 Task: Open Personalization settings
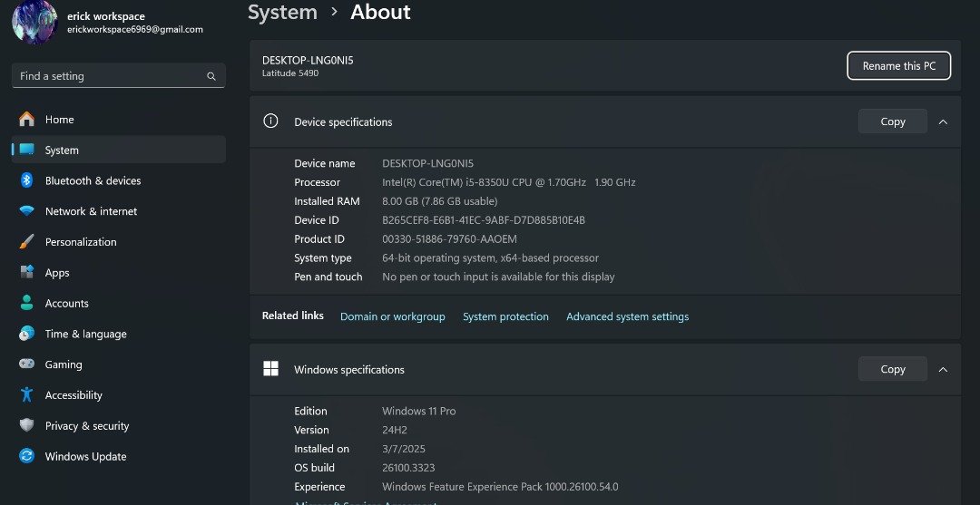(x=119, y=241)
